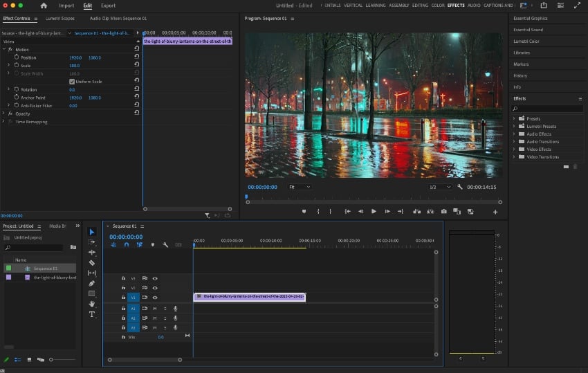Select the Type tool
This screenshot has height=373, width=588.
point(92,314)
